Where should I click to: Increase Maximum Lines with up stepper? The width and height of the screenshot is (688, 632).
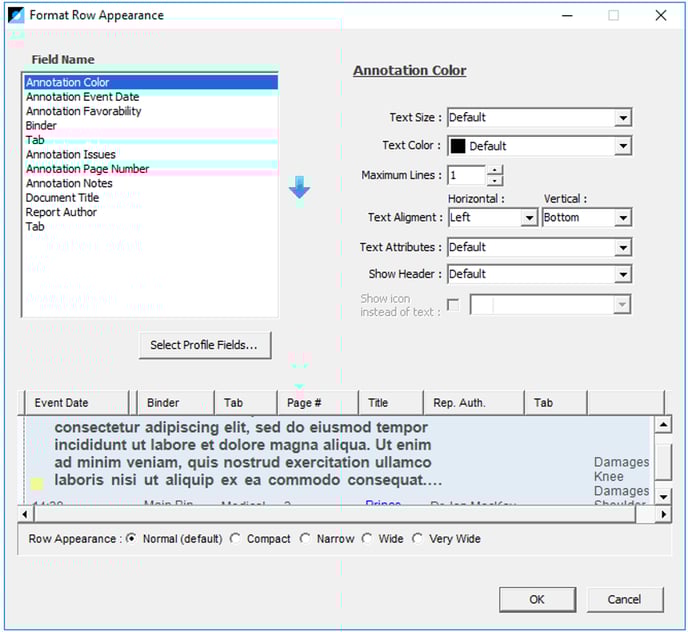pos(494,170)
